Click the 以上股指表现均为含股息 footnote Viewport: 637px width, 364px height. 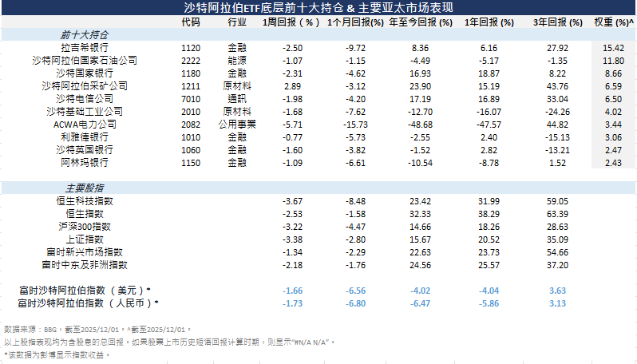[170, 342]
